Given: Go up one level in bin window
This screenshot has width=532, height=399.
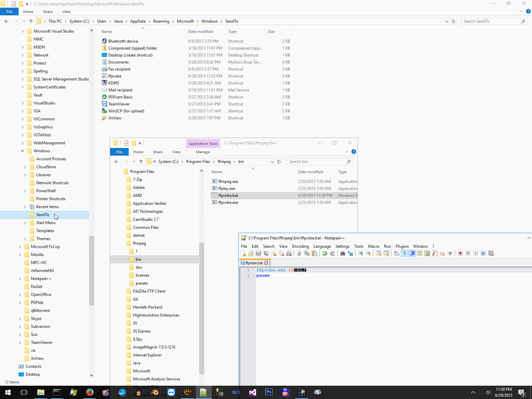Looking at the screenshot, I should 141,162.
